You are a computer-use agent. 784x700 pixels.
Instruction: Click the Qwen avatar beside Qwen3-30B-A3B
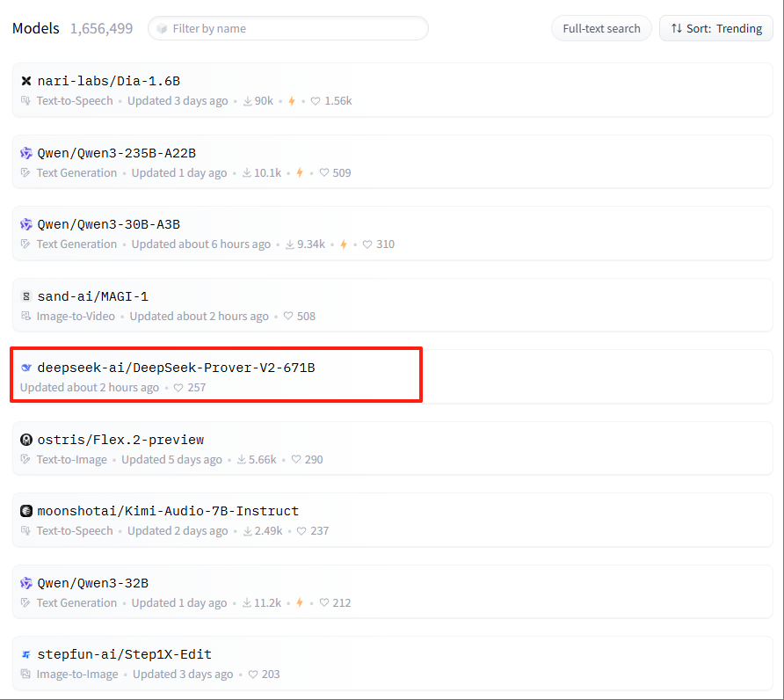tap(26, 224)
